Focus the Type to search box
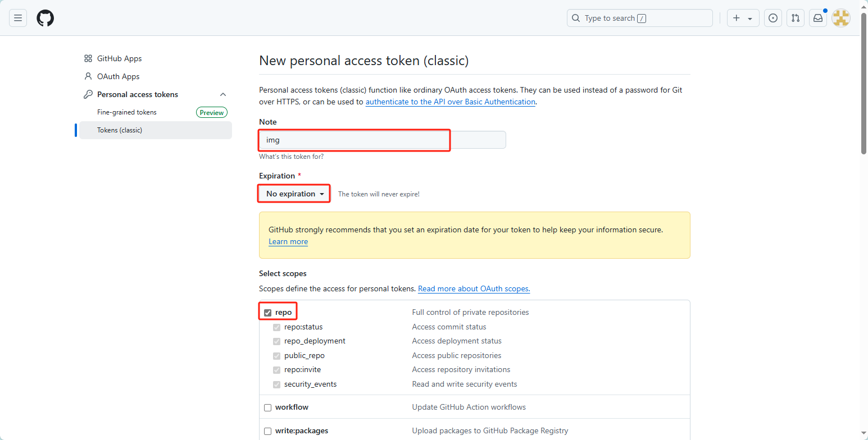 coord(640,18)
